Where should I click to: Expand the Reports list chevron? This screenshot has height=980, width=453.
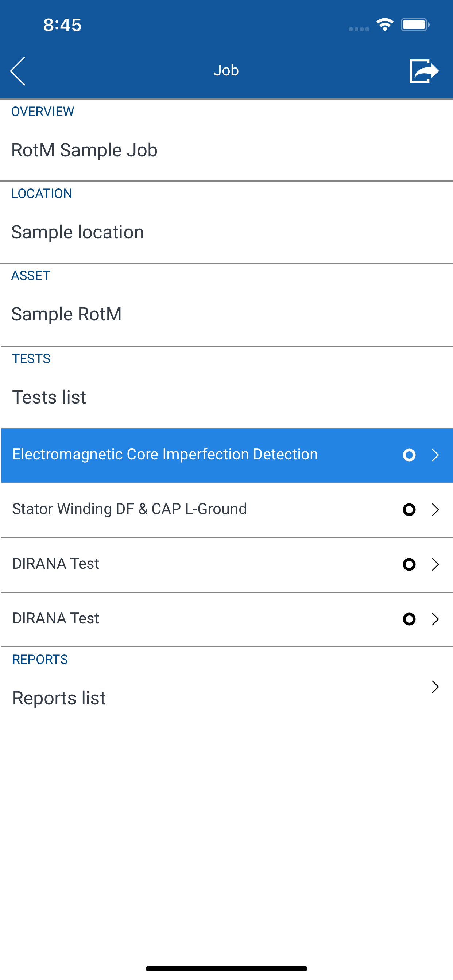point(435,687)
